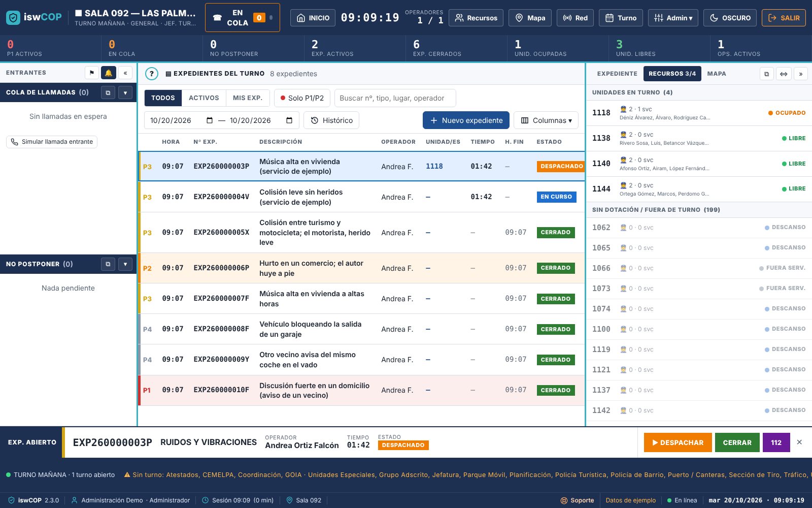The image size is (812, 508).
Task: Toggle the bell alert sound button
Action: click(x=109, y=73)
